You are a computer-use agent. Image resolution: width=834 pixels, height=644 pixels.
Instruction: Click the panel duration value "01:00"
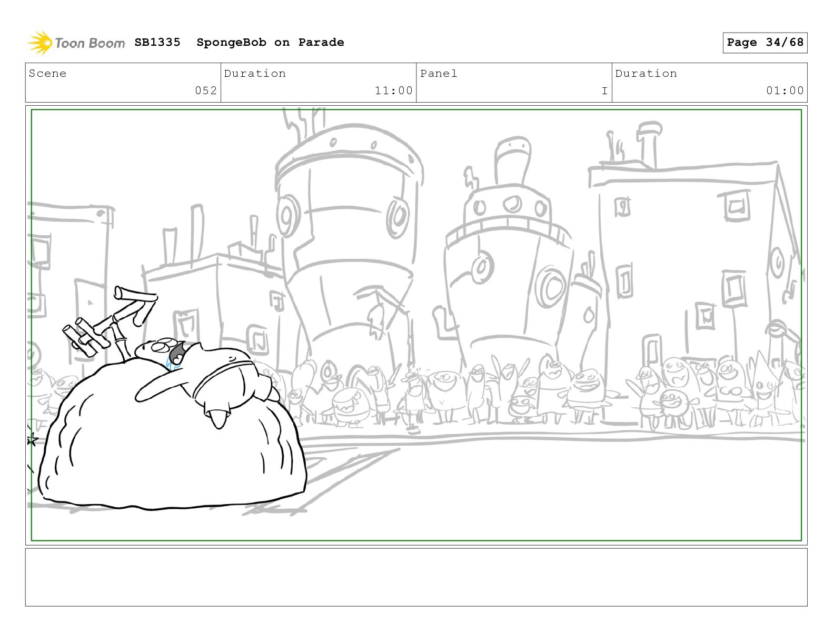coord(785,90)
